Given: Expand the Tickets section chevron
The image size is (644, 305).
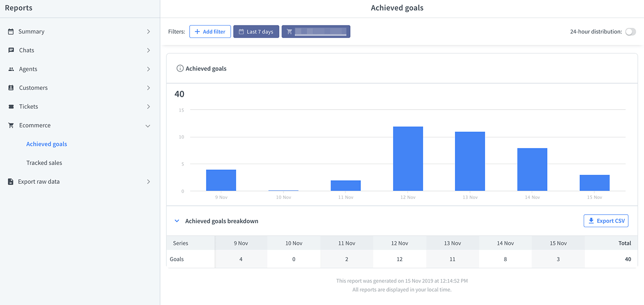Looking at the screenshot, I should [148, 107].
